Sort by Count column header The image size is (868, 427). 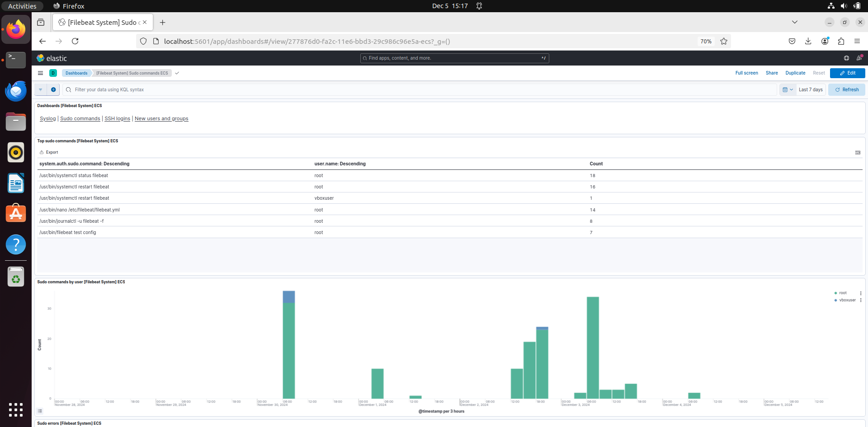pos(596,164)
